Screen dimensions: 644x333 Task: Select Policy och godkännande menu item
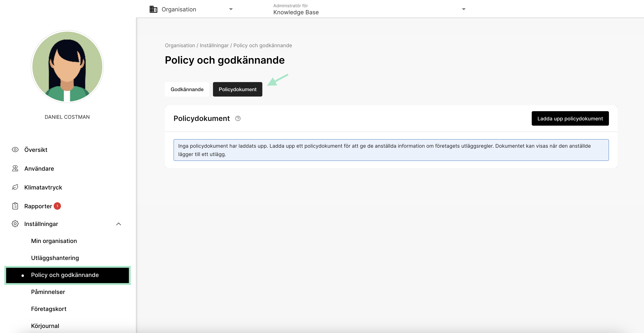click(67, 275)
